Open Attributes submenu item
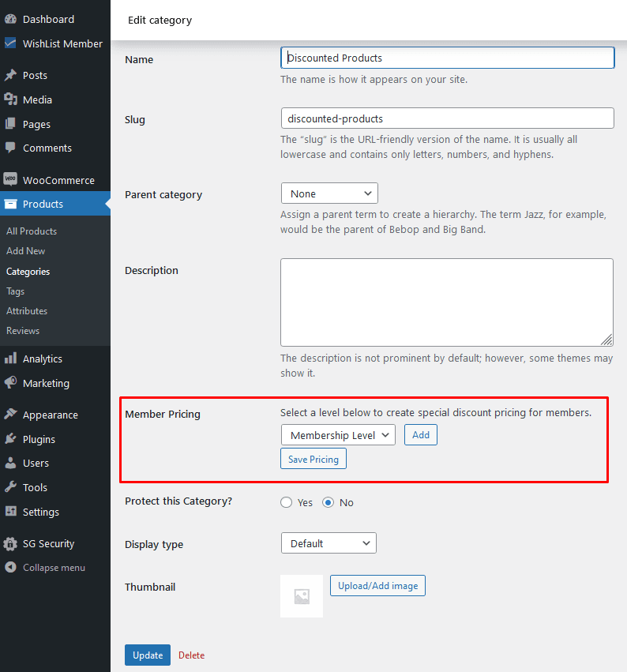The width and height of the screenshot is (627, 672). 27,310
